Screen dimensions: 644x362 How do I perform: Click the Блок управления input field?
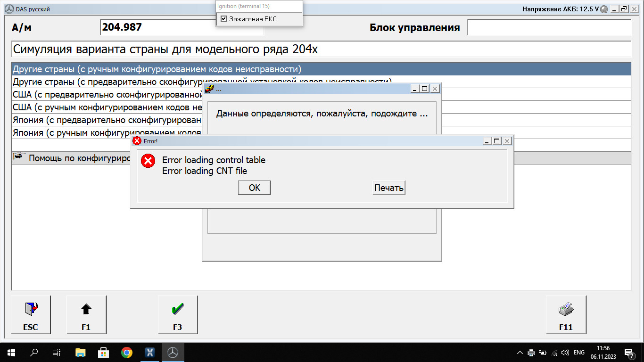tap(549, 27)
